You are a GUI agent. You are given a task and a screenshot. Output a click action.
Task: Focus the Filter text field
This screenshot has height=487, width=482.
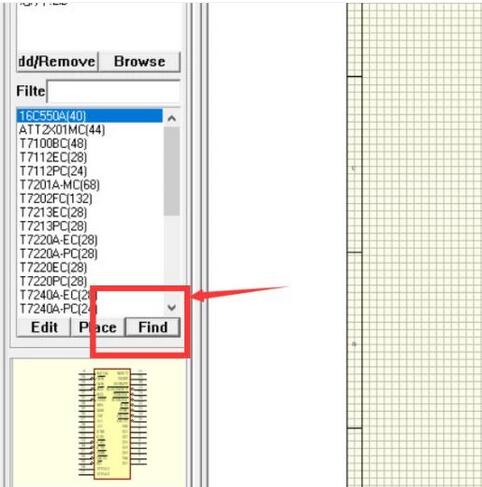click(113, 91)
